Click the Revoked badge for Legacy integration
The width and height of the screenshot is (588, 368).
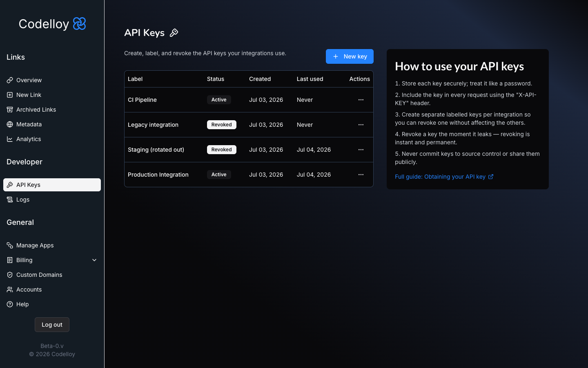coord(222,125)
